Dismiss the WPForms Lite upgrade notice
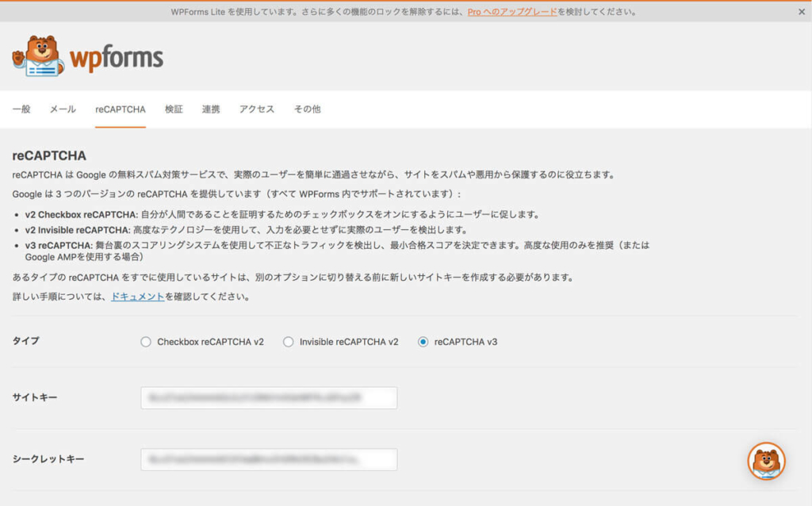The image size is (812, 506). [x=801, y=11]
